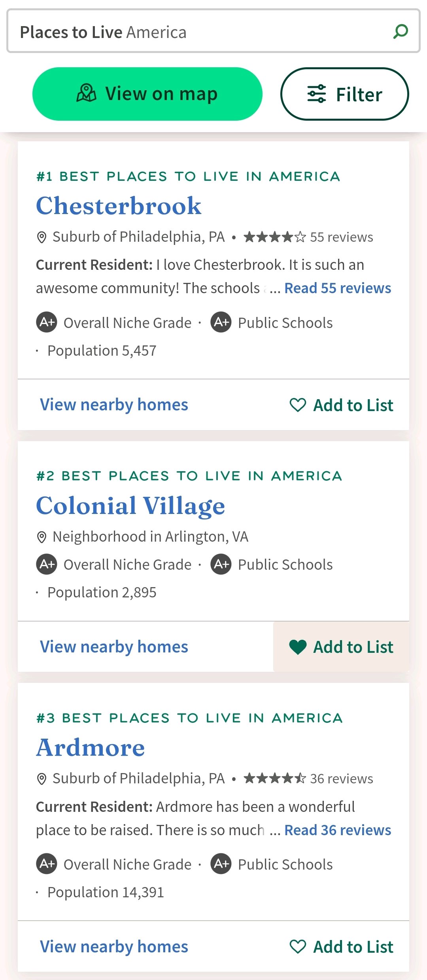
Task: Toggle heart to add Ardmore to list
Action: coord(298,946)
